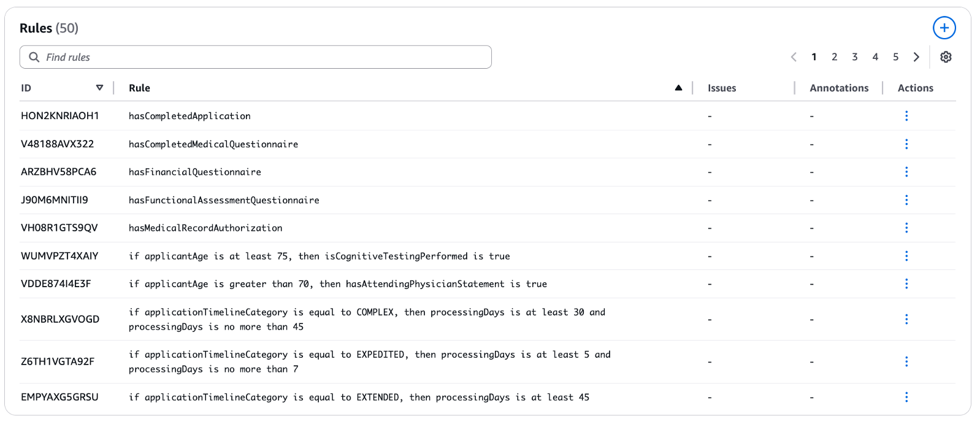The height and width of the screenshot is (421, 980).
Task: Go to next page arrow
Action: 916,57
